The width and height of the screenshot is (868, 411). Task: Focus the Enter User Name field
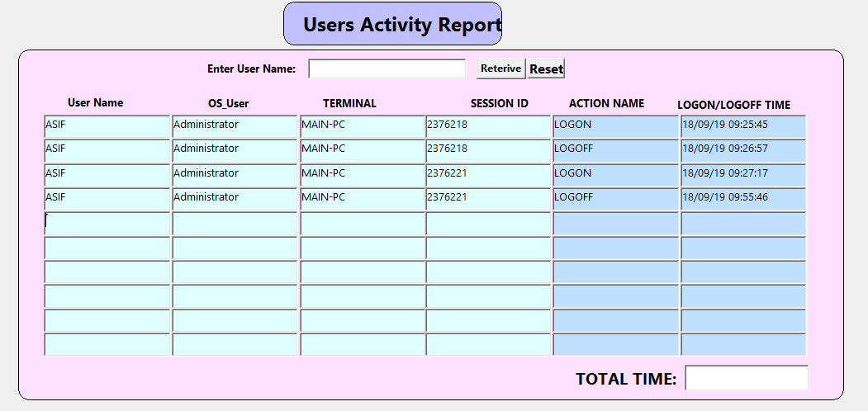(x=387, y=68)
